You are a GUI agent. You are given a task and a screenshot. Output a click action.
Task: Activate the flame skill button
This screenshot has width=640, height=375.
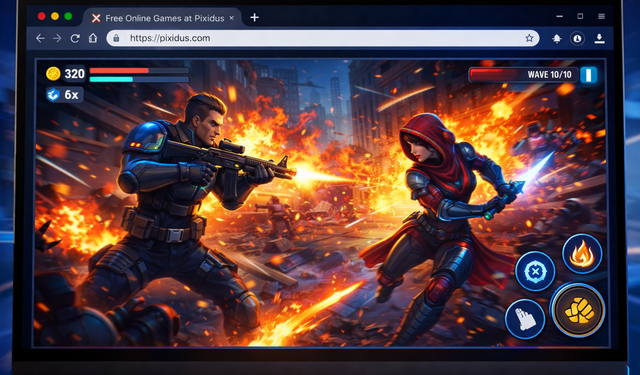[582, 254]
